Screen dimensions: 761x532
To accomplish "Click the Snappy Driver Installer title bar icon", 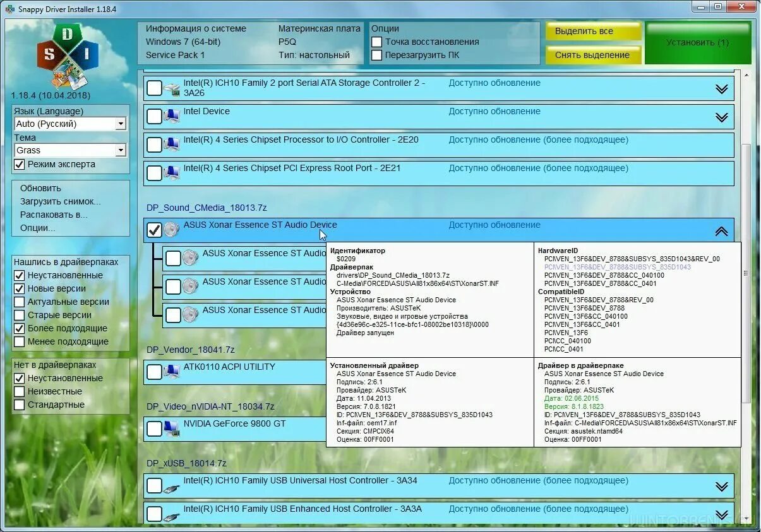I will (9, 9).
